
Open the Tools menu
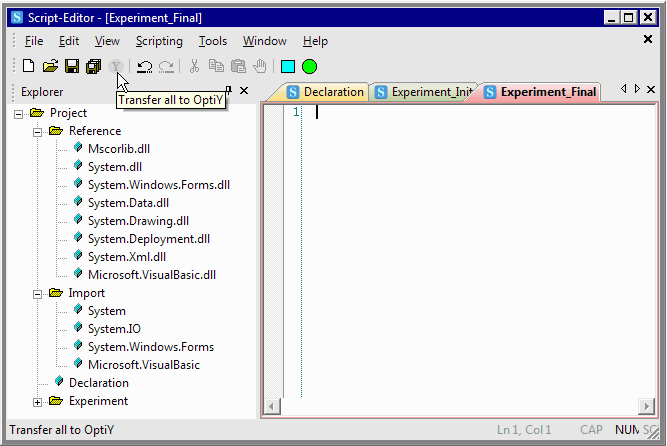(212, 41)
